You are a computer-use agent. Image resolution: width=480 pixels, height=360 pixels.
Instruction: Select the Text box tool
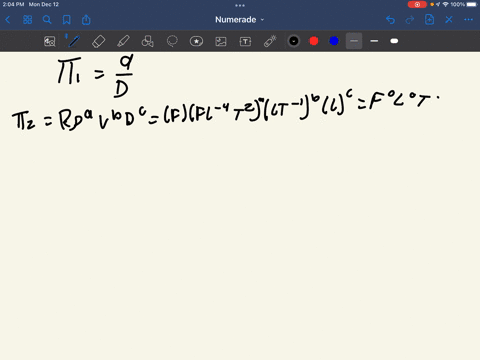(x=245, y=41)
